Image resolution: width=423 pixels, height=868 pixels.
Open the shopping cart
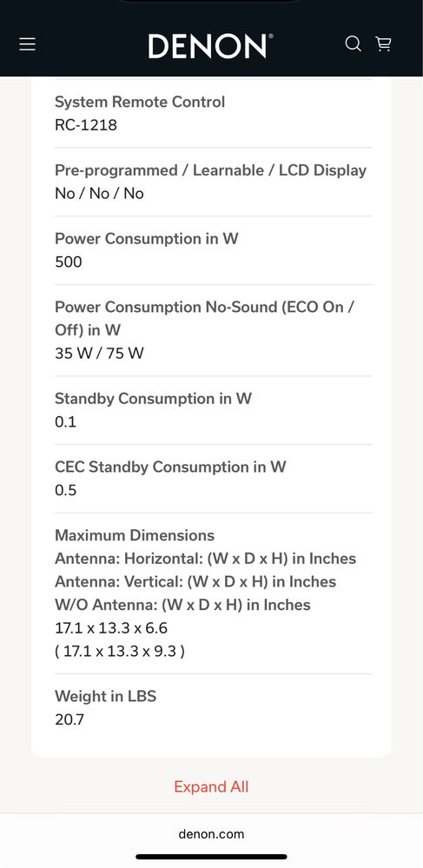pyautogui.click(x=384, y=43)
